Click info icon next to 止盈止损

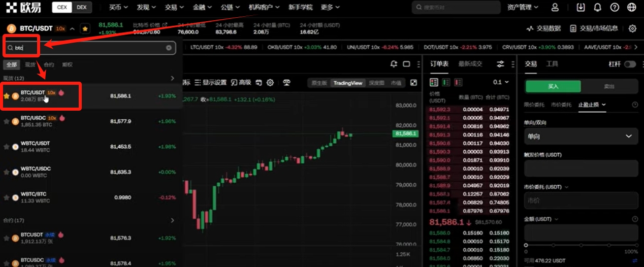tap(635, 105)
